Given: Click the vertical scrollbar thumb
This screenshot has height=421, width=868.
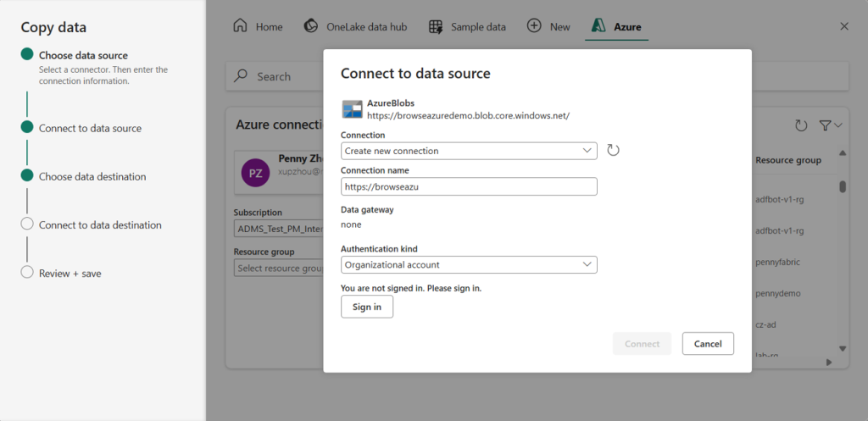Looking at the screenshot, I should tap(843, 186).
